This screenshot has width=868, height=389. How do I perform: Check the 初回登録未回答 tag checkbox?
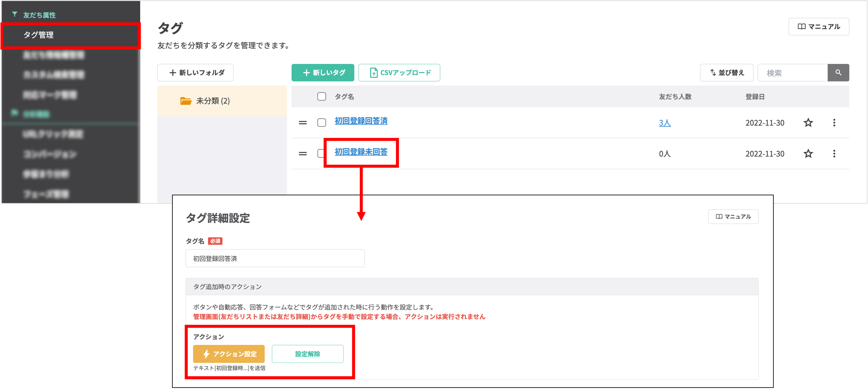320,153
